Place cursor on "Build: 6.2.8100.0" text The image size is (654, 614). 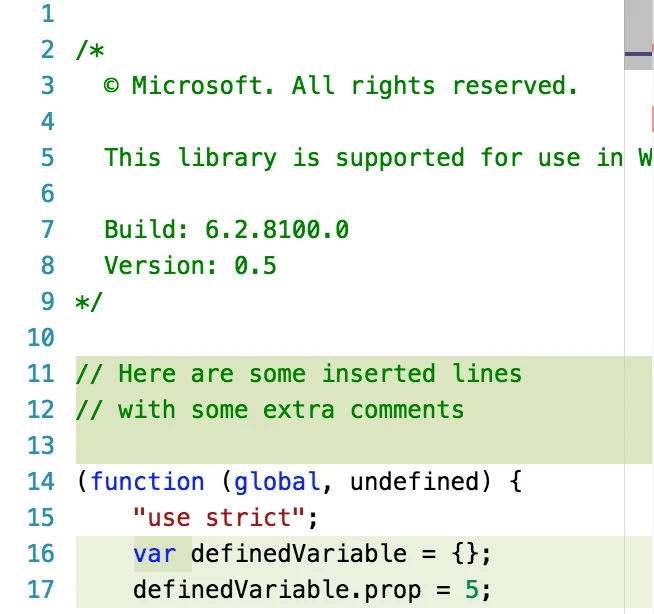pyautogui.click(x=226, y=230)
